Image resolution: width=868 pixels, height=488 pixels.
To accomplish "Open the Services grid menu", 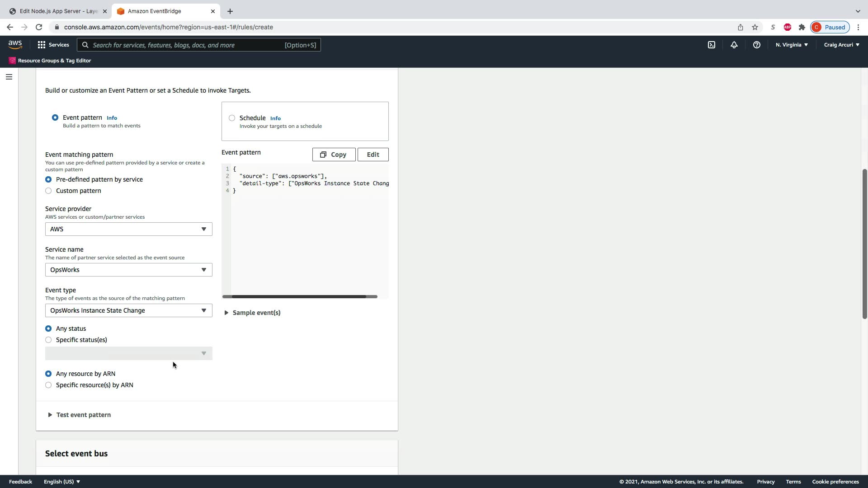I will 53,45.
